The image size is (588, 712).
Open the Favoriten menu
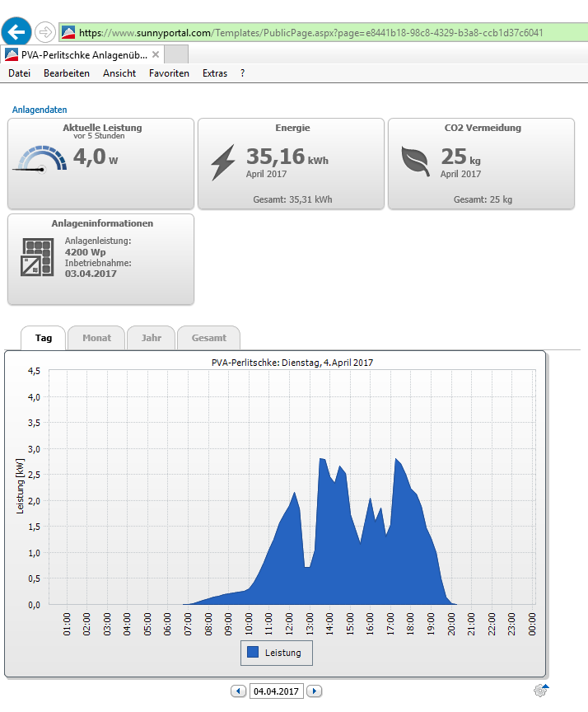point(169,73)
